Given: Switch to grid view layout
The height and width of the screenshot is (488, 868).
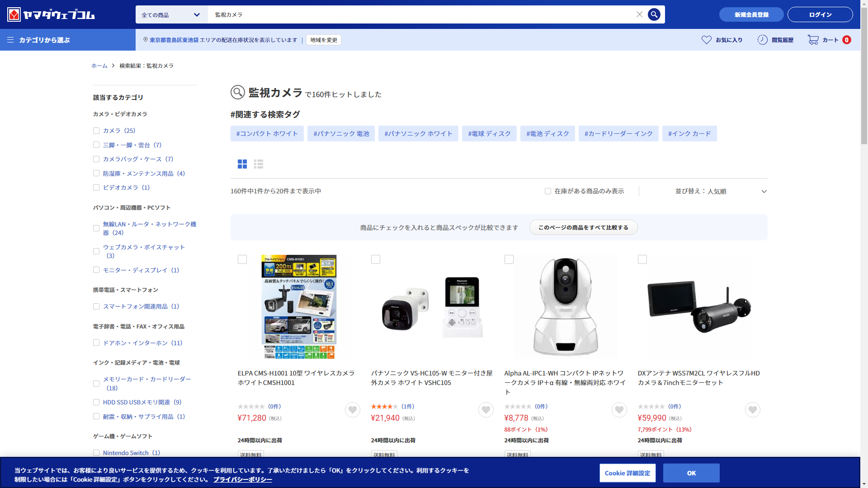Looking at the screenshot, I should click(x=242, y=164).
